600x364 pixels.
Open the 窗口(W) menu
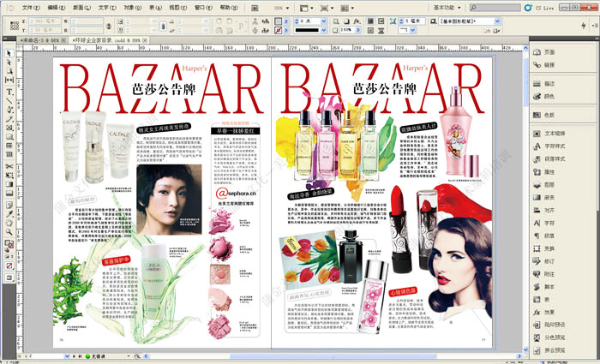click(204, 8)
